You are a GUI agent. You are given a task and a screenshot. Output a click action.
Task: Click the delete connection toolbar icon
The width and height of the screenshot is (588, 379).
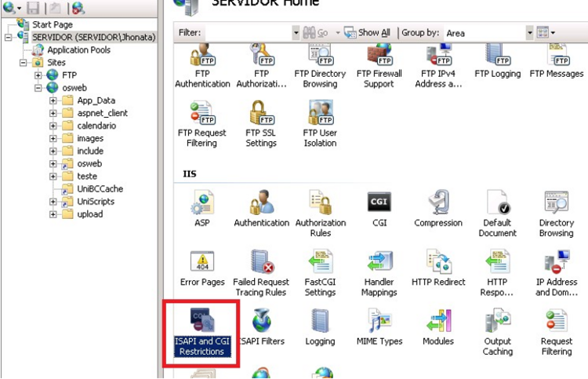tap(78, 8)
